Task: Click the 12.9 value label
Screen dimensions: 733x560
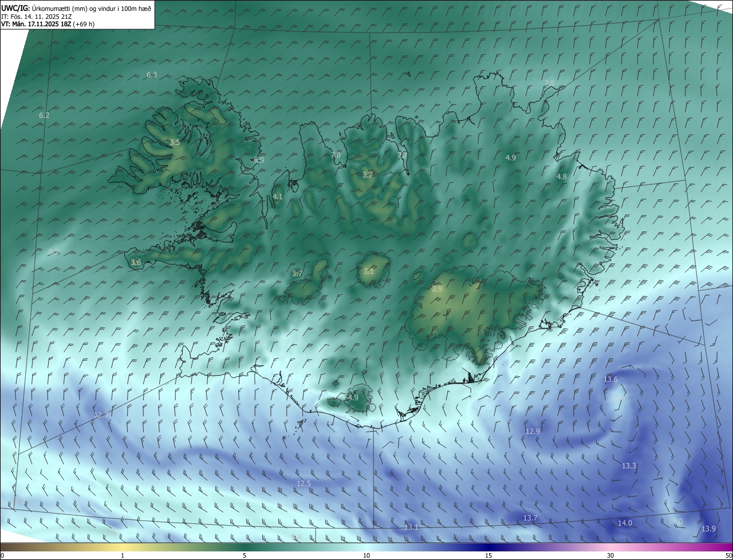Action: point(533,432)
